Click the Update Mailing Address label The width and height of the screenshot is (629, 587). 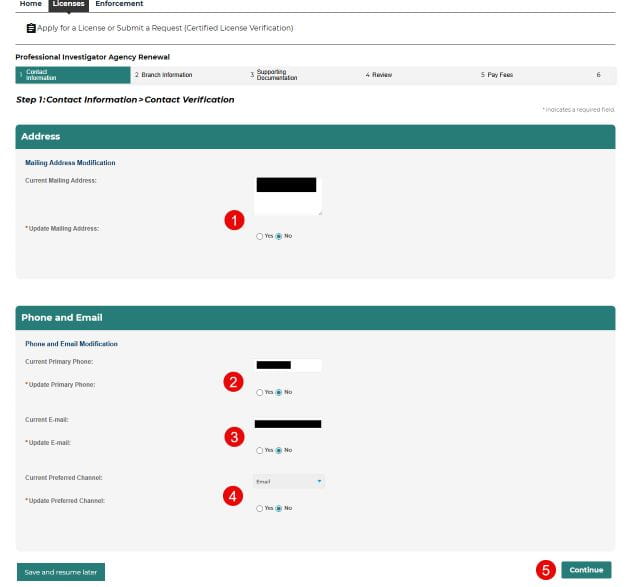pyautogui.click(x=62, y=229)
